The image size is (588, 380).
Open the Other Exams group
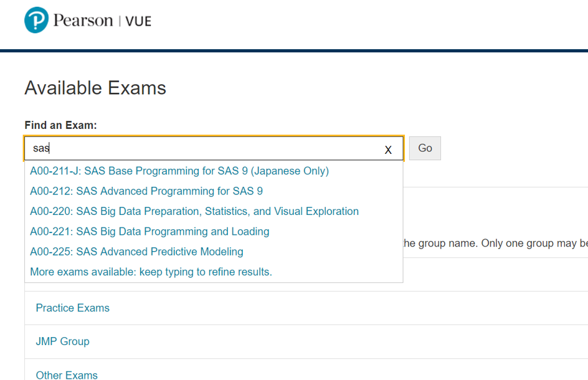(67, 374)
